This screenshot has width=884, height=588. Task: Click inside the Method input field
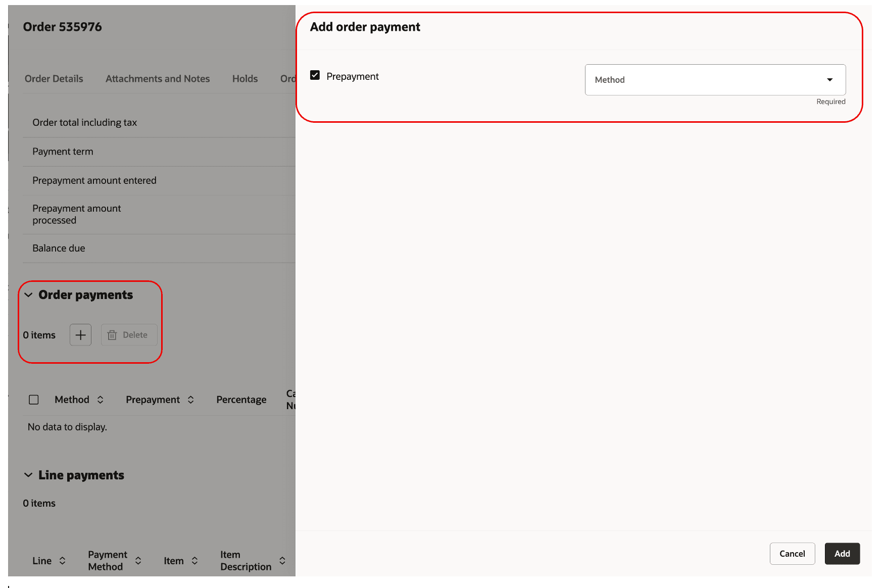pyautogui.click(x=682, y=79)
